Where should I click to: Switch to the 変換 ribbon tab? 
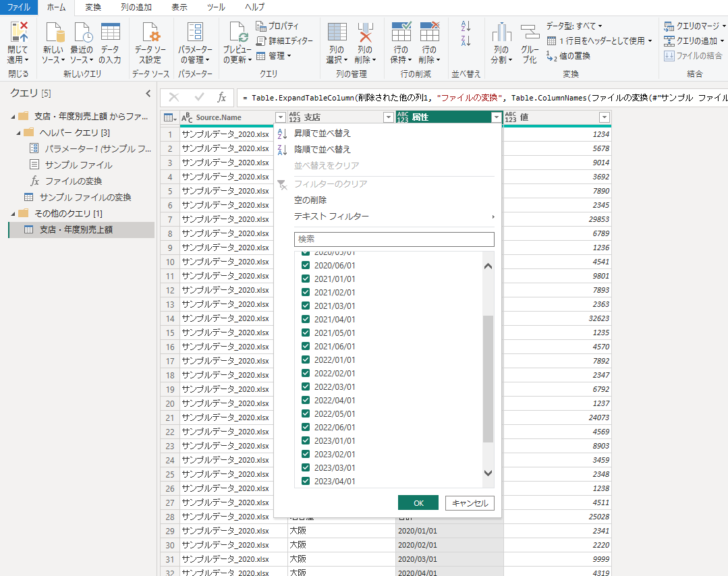(x=93, y=7)
